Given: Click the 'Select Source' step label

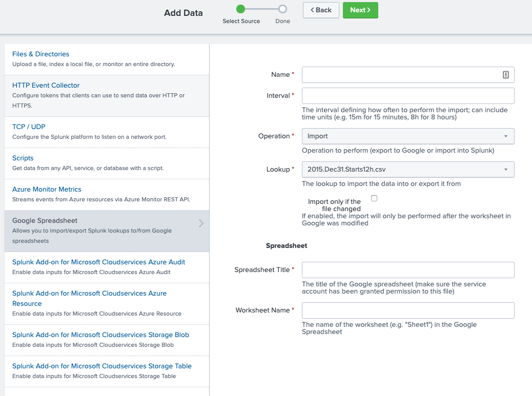Looking at the screenshot, I should pyautogui.click(x=241, y=21).
